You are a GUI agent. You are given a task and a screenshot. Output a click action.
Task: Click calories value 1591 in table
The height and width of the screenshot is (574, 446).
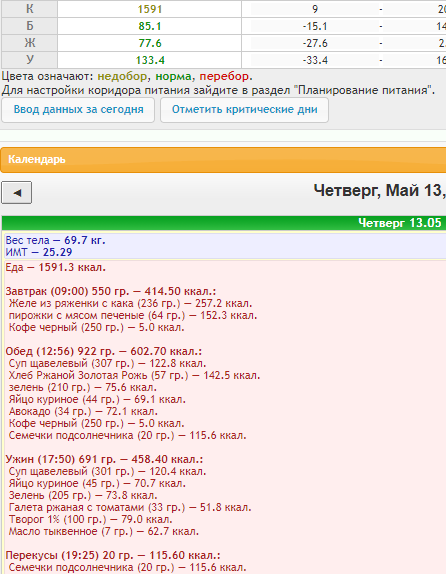[x=149, y=9]
